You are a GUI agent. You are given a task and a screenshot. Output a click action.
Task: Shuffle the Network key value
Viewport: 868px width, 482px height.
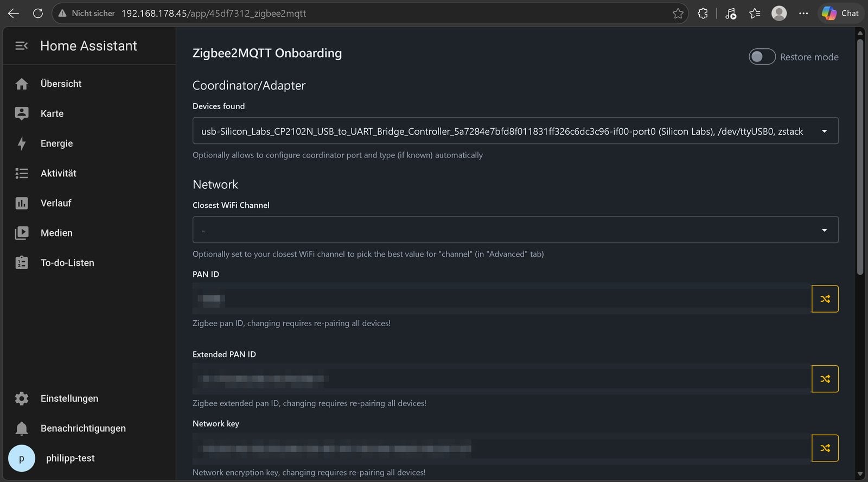click(825, 448)
